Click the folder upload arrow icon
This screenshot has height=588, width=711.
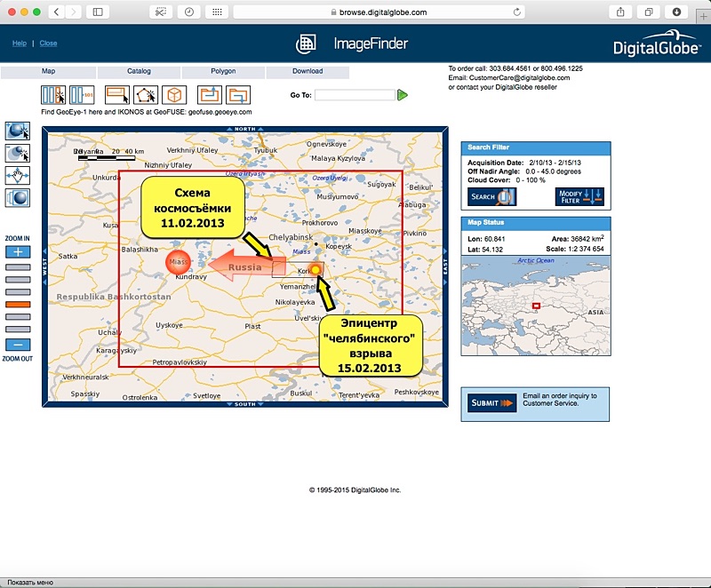coord(210,95)
